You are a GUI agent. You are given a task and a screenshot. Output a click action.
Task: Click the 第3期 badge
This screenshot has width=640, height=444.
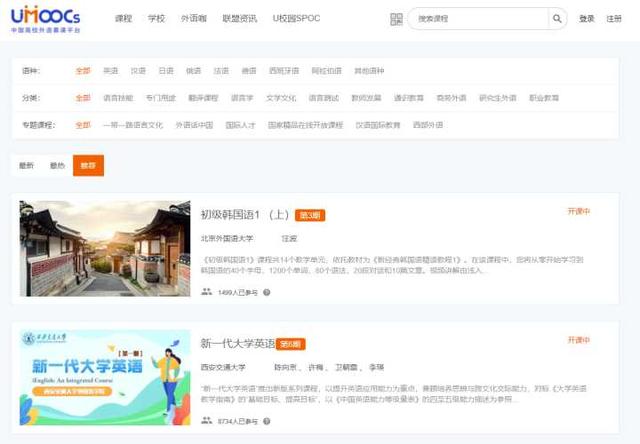click(x=310, y=215)
